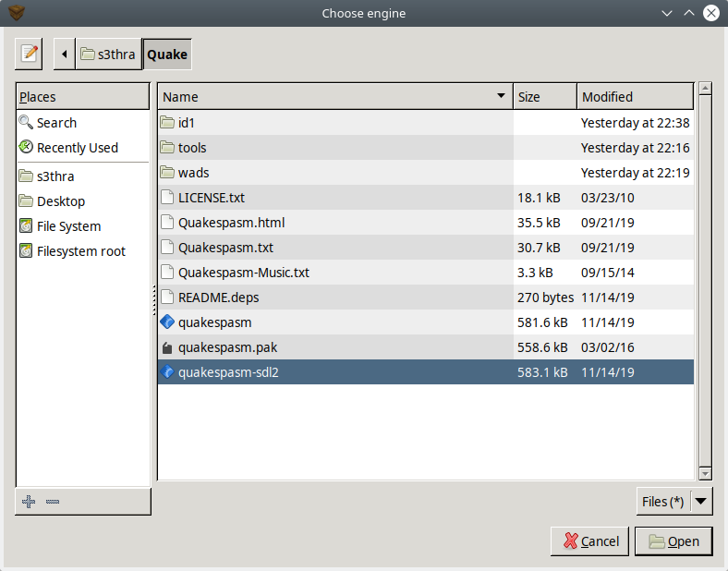Select the id1 folder

(426, 123)
